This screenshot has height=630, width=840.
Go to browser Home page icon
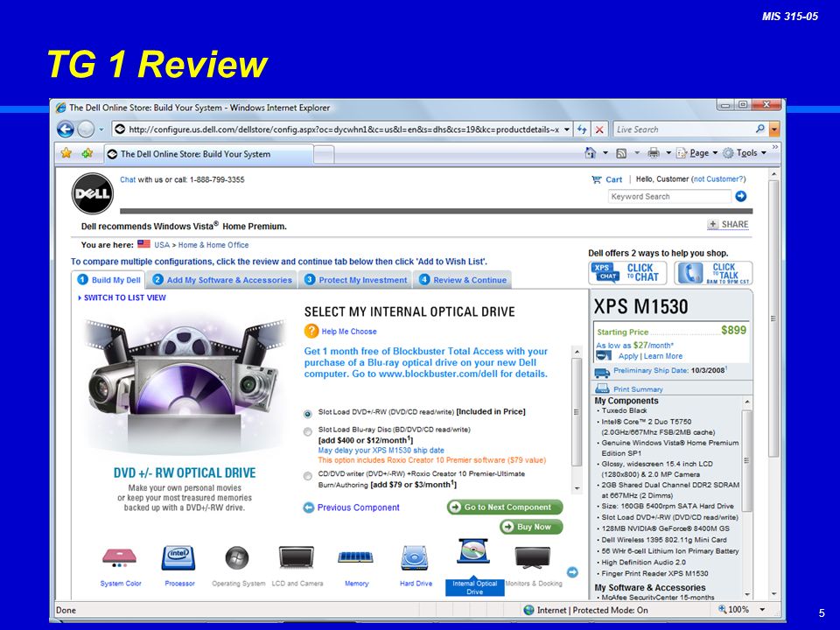coord(590,153)
